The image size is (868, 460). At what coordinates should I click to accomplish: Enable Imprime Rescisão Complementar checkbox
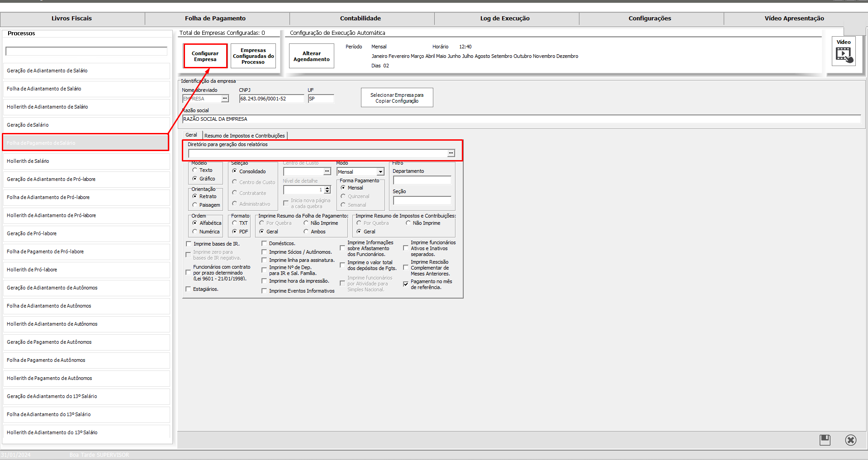point(406,268)
